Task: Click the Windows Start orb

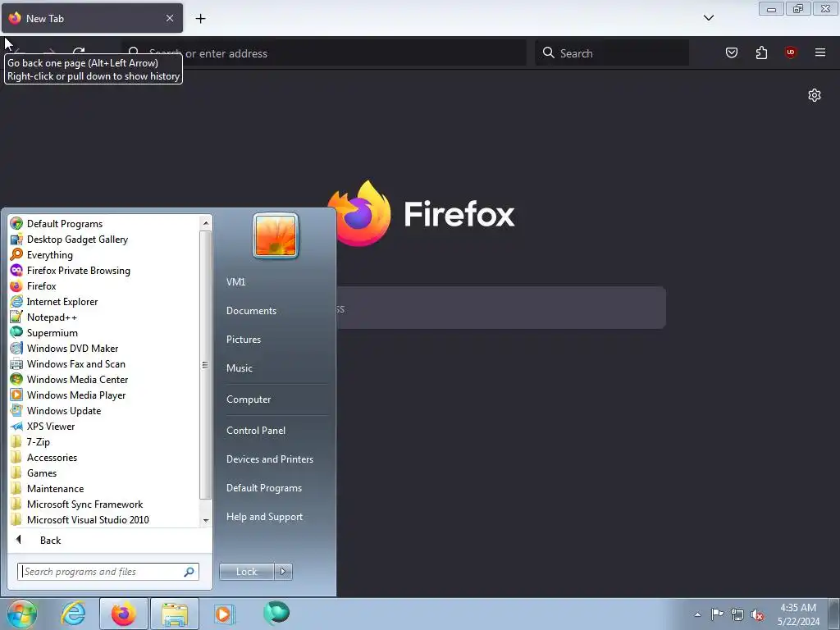Action: click(22, 614)
